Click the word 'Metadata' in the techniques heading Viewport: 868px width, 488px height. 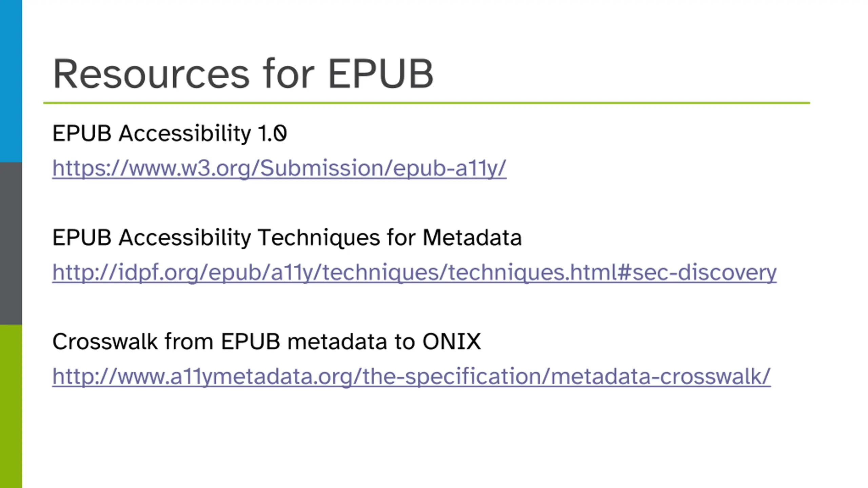[x=472, y=237]
